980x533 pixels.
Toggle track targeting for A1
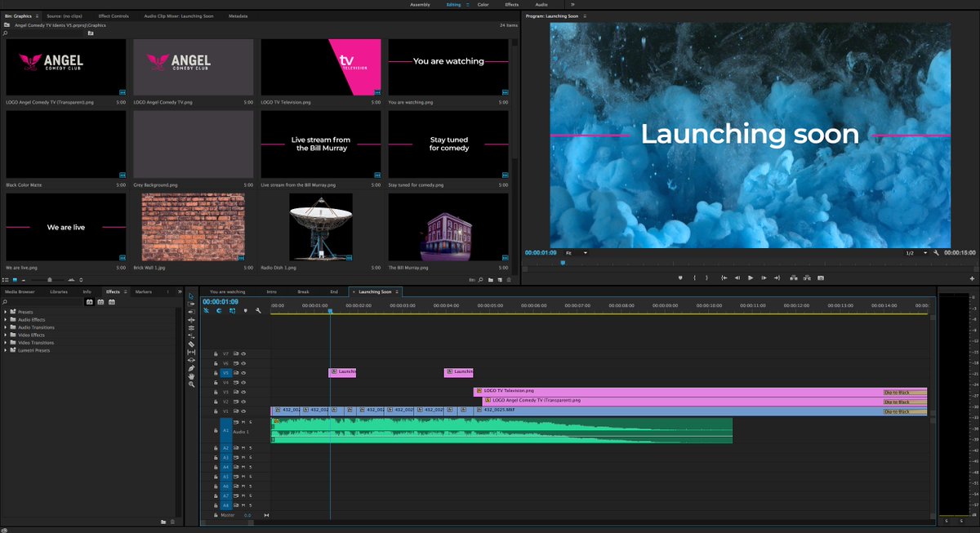pos(226,430)
